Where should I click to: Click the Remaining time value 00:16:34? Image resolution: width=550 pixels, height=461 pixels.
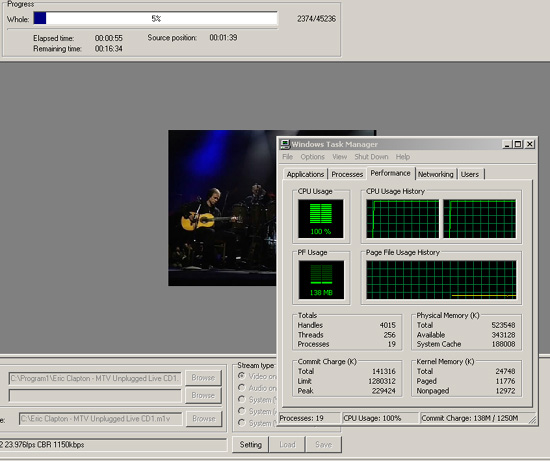[109, 48]
